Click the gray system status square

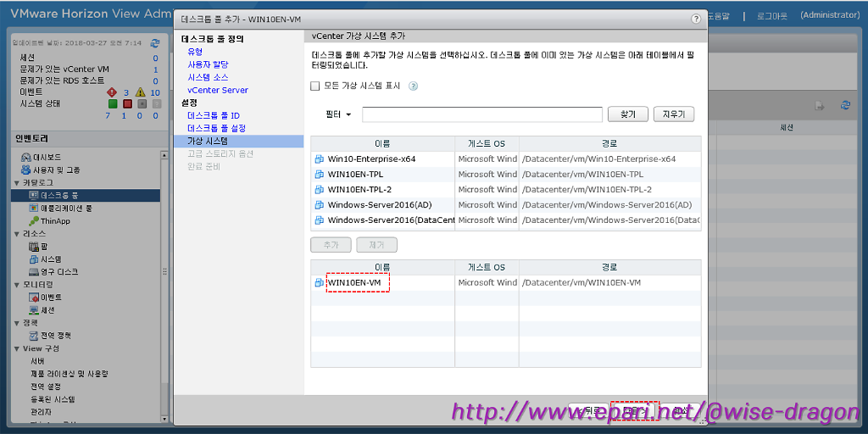click(x=142, y=103)
